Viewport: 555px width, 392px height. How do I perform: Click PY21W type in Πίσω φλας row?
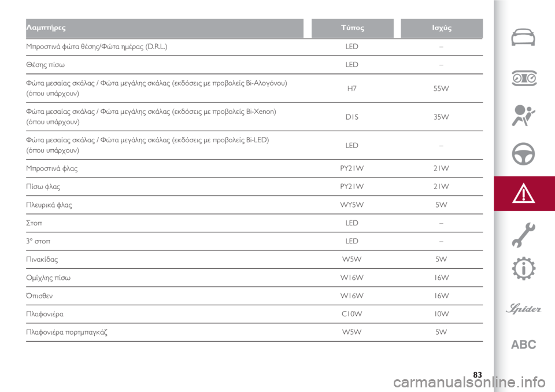click(352, 187)
